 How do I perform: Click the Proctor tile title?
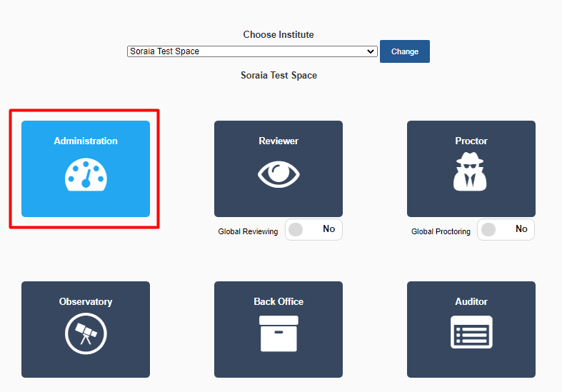(471, 141)
